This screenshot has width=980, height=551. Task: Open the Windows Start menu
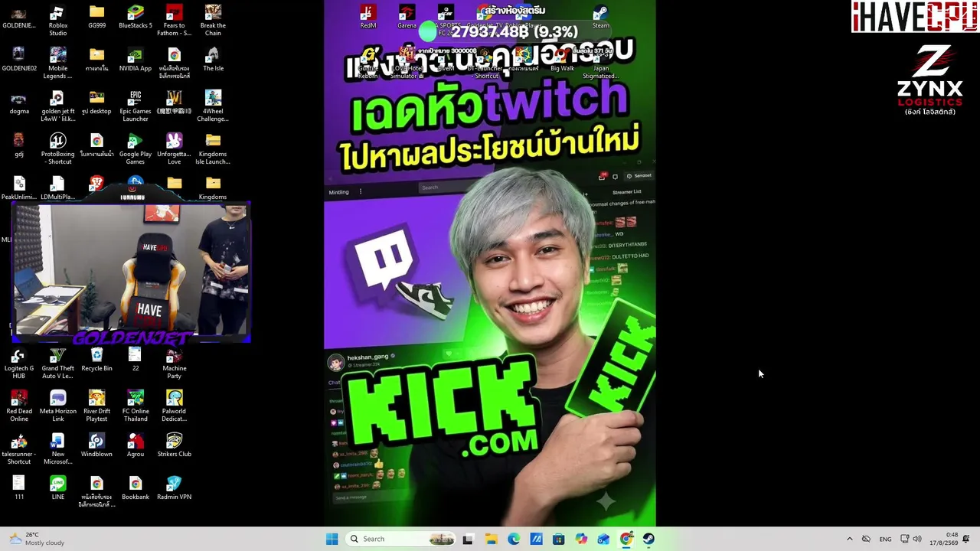point(332,539)
